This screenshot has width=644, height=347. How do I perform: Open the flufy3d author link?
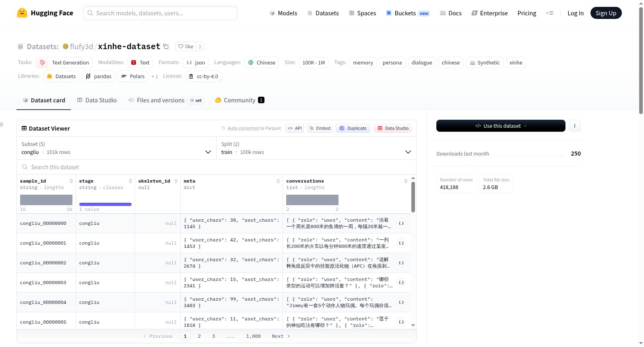pyautogui.click(x=81, y=46)
